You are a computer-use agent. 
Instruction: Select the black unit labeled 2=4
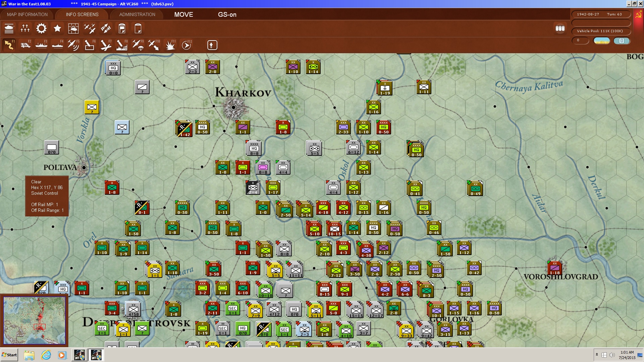tap(253, 188)
